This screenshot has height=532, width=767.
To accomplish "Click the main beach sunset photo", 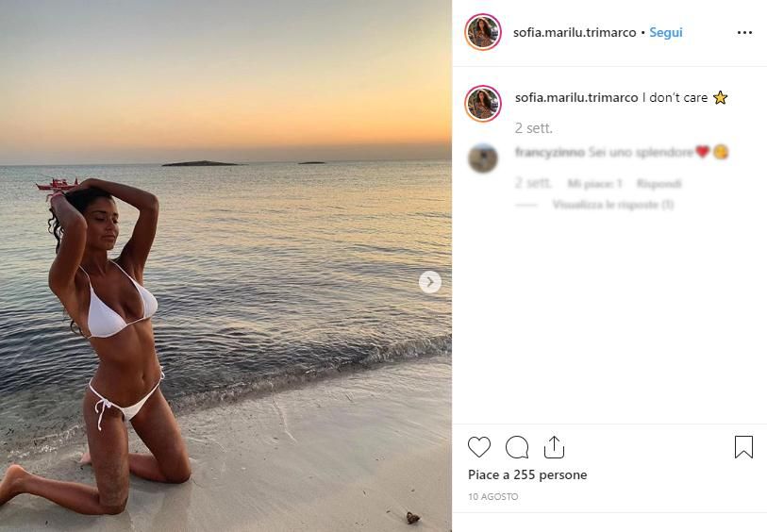I will pyautogui.click(x=225, y=266).
